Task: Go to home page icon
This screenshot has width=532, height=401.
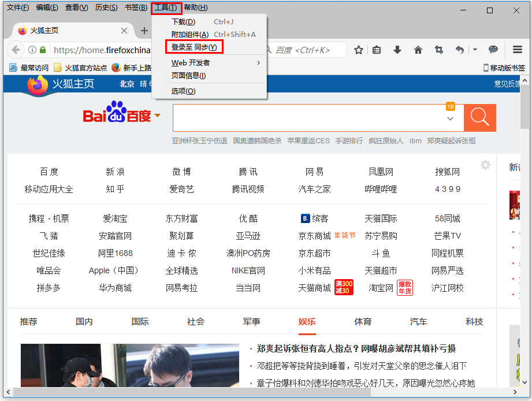Action: click(x=418, y=50)
